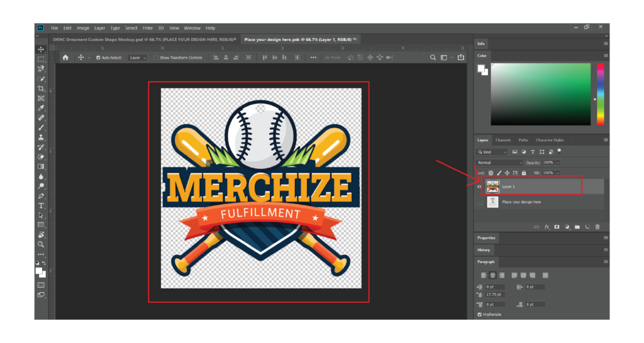
Task: Filter layers by type layers icon
Action: (533, 152)
